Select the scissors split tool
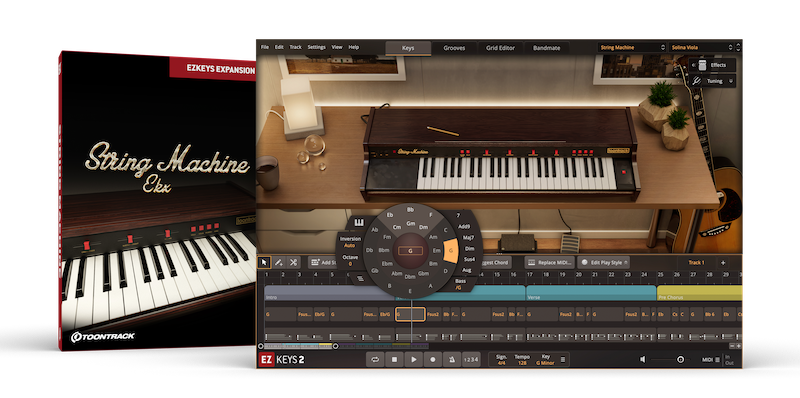800x398 pixels. (x=293, y=262)
